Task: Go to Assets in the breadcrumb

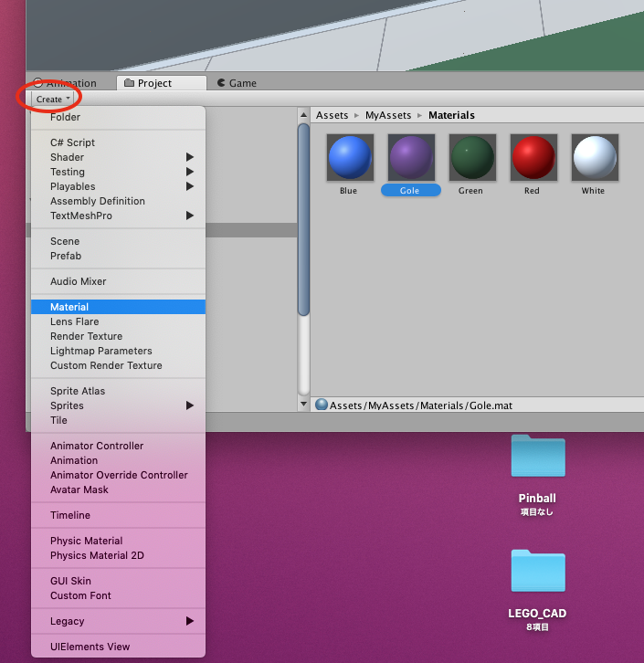Action: point(332,115)
